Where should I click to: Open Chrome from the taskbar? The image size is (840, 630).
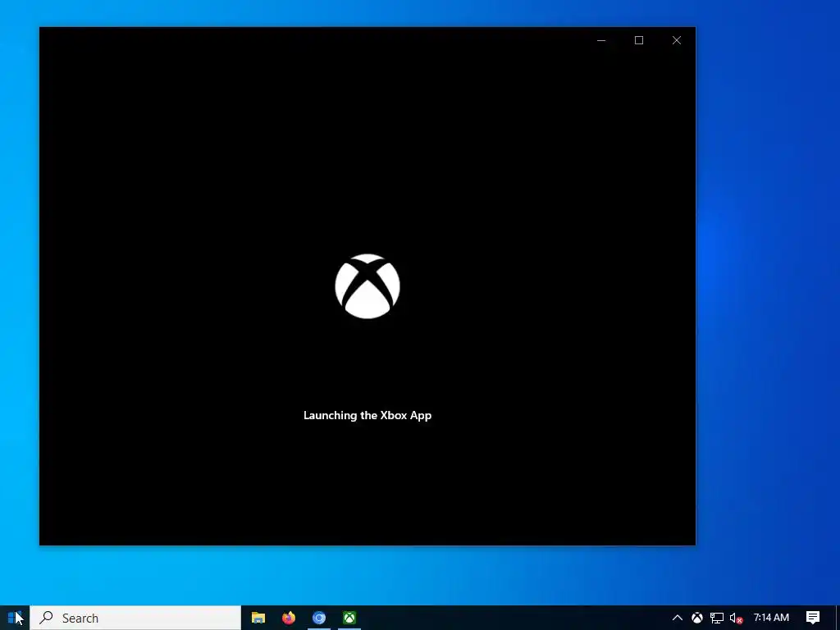point(319,618)
